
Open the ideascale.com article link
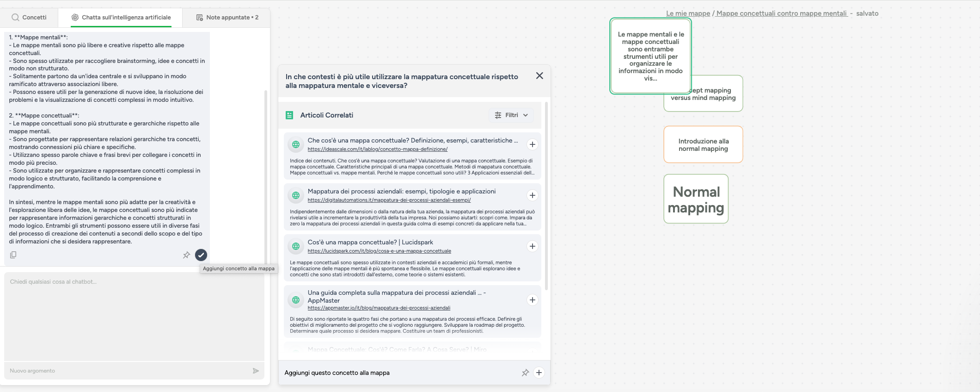[x=377, y=149]
